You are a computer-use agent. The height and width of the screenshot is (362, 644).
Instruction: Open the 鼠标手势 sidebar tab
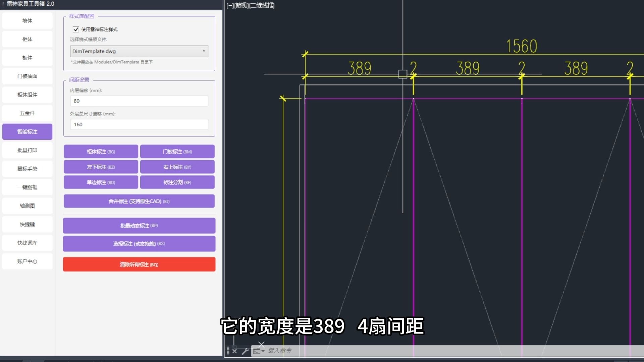[x=27, y=169]
